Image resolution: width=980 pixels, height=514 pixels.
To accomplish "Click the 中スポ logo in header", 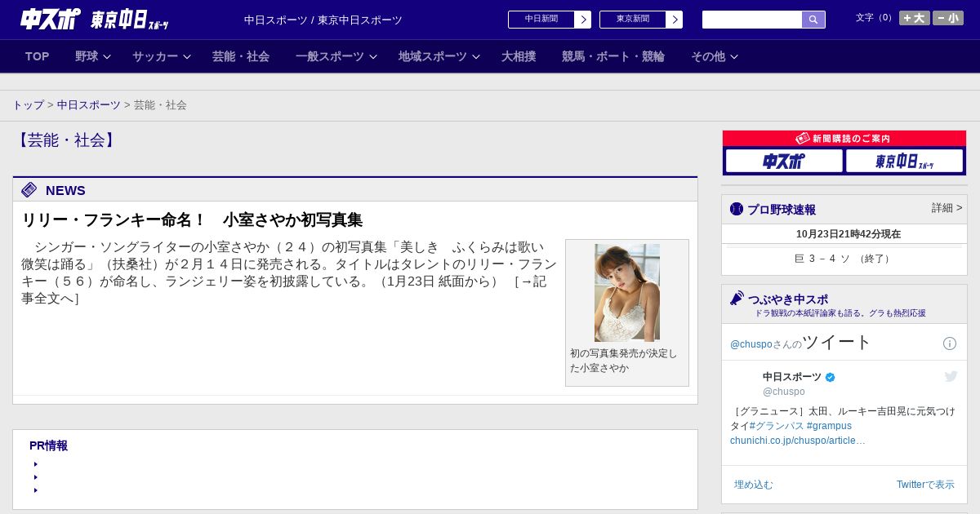I will coord(50,19).
